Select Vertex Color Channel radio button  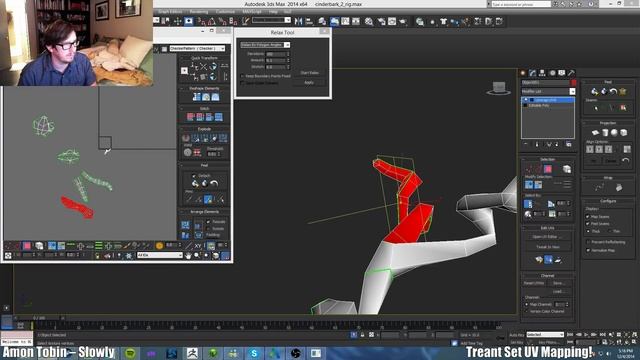coord(527,311)
